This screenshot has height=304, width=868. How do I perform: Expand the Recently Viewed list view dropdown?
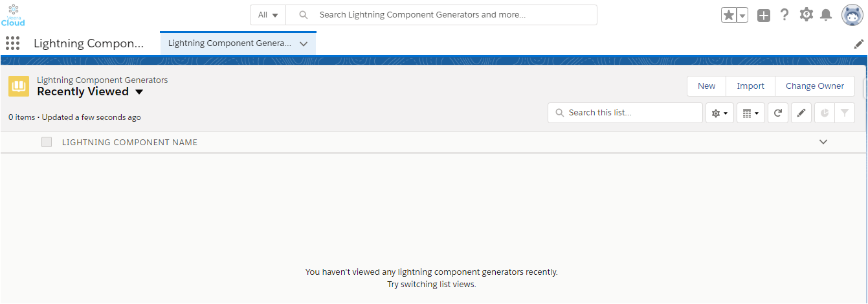(139, 92)
